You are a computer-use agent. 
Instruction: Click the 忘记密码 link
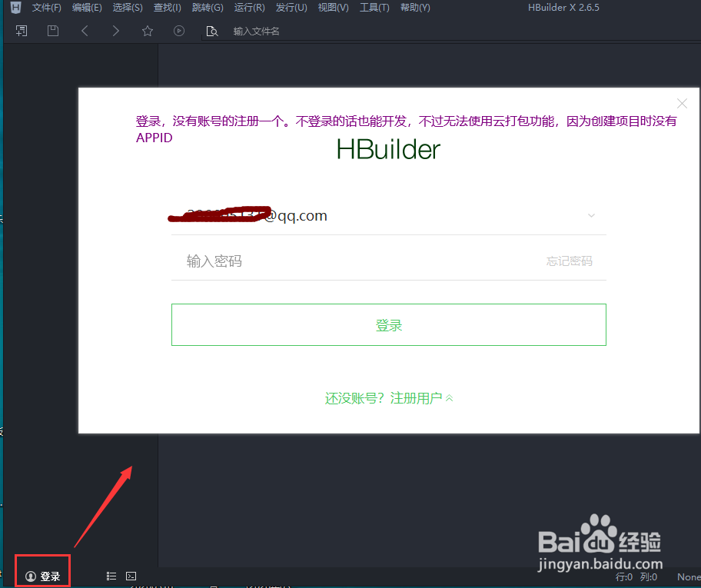coord(569,261)
